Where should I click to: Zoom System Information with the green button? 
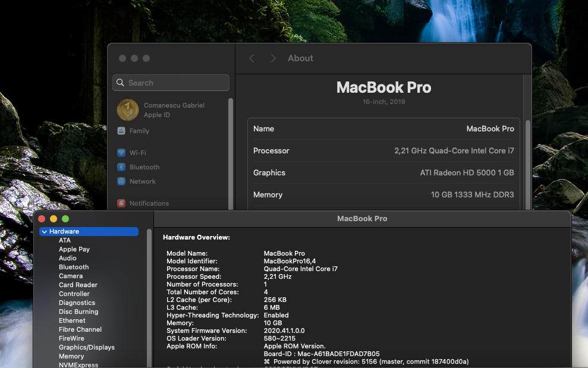[65, 219]
